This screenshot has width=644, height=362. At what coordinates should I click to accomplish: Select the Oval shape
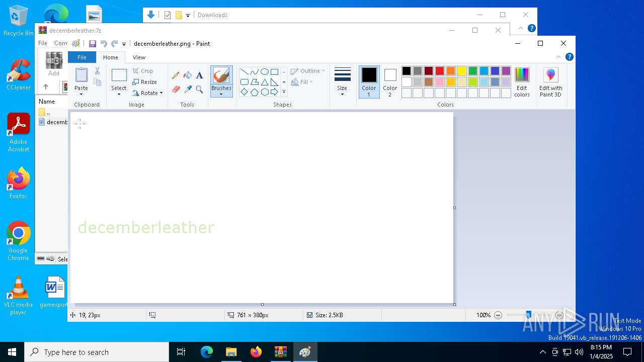tap(265, 72)
